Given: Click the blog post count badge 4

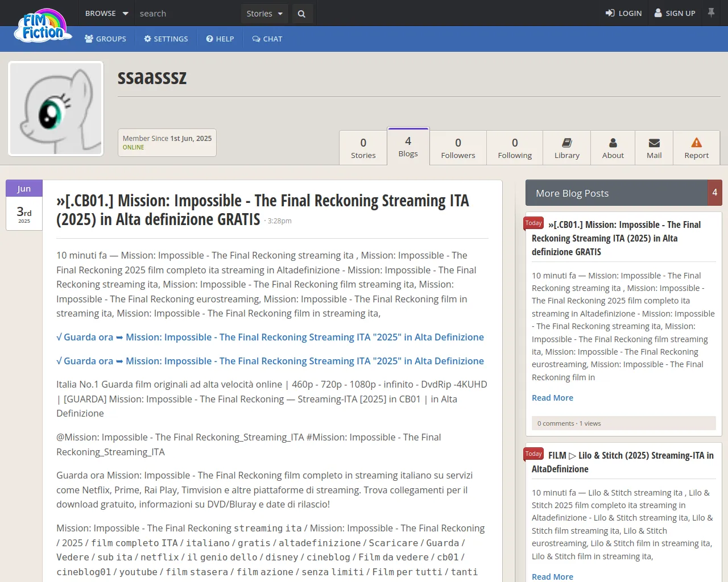Looking at the screenshot, I should click(715, 193).
